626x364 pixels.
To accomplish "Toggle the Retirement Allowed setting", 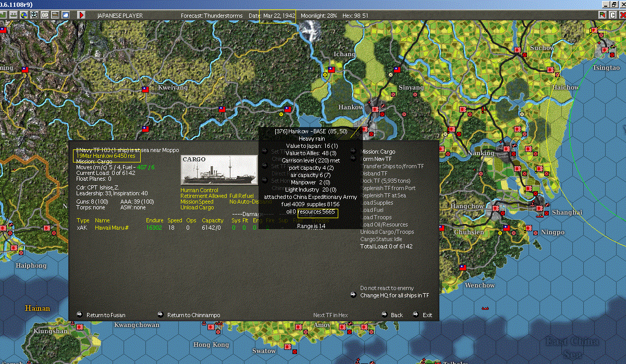I will [204, 196].
